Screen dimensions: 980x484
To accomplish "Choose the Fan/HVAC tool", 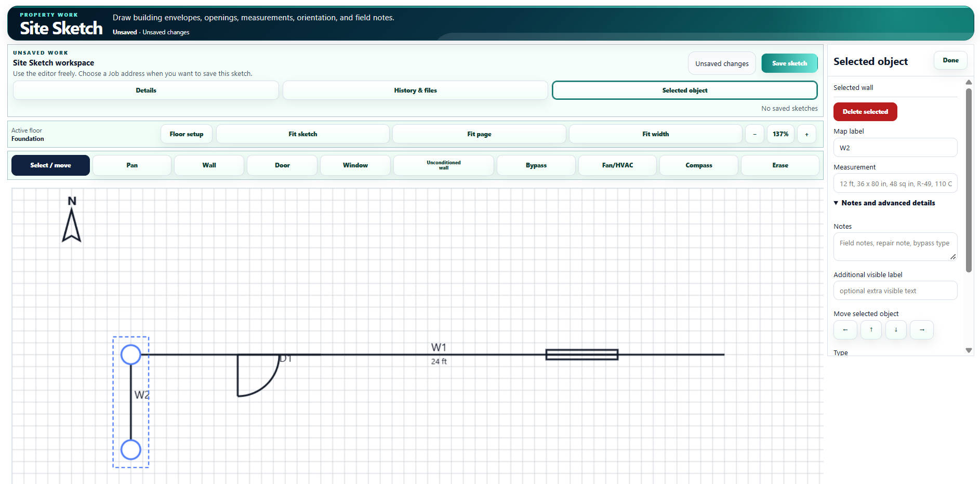I will click(618, 165).
